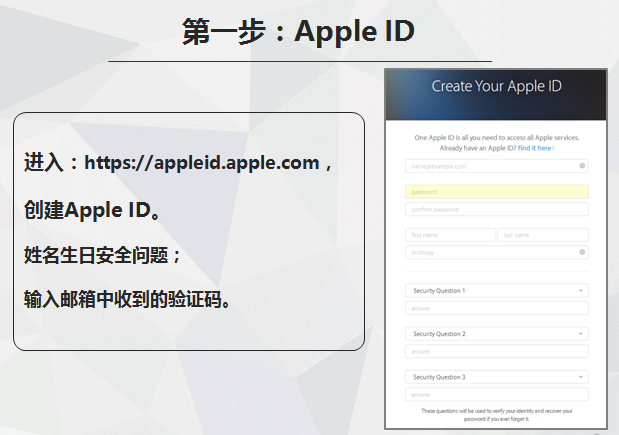This screenshot has height=435, width=619.
Task: Click the first name field
Action: [x=450, y=235]
